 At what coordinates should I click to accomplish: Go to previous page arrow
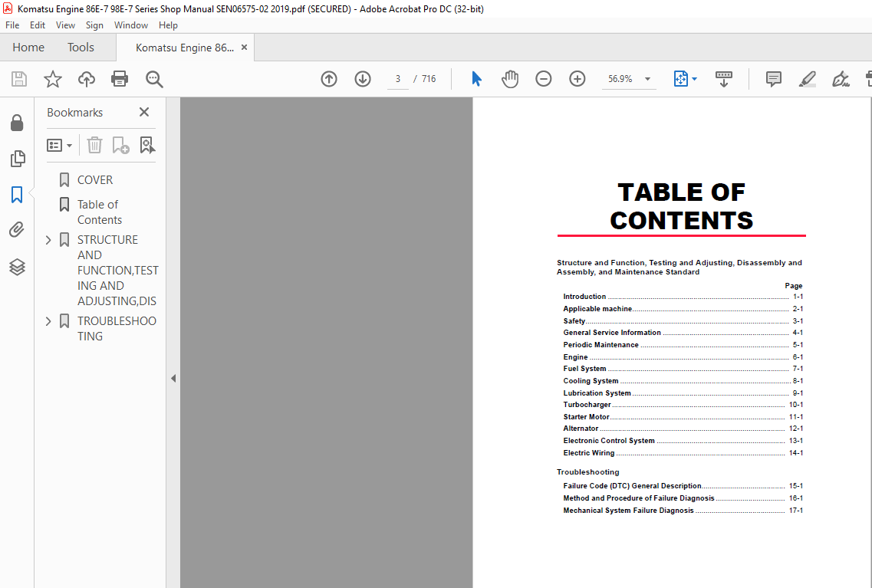(x=329, y=79)
